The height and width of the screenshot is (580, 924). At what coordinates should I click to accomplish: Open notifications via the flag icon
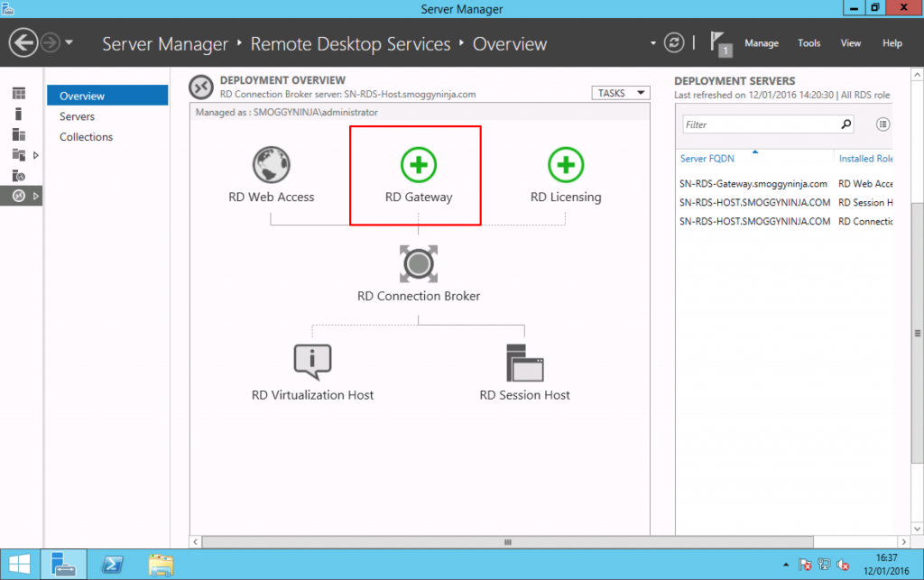pos(718,41)
